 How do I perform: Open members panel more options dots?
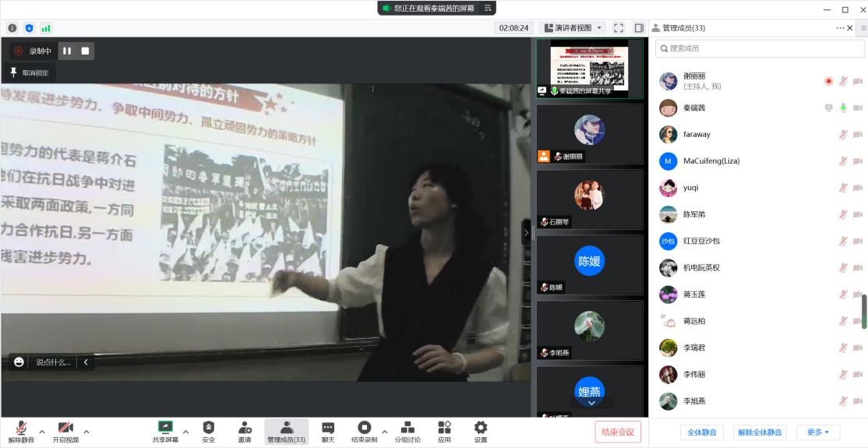tap(840, 28)
